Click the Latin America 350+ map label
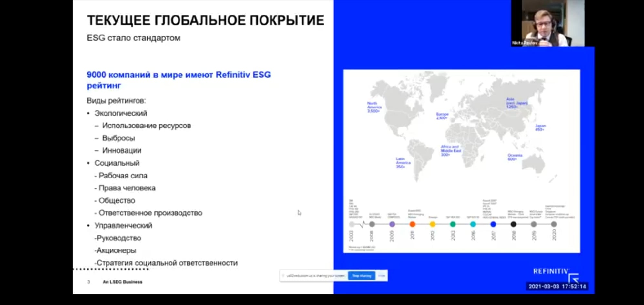This screenshot has height=305, width=644. pos(403,163)
